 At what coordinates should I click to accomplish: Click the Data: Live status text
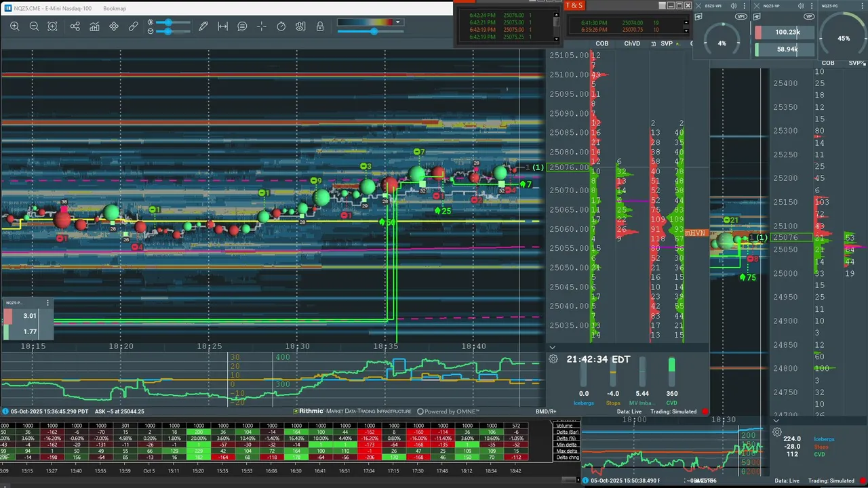click(629, 411)
